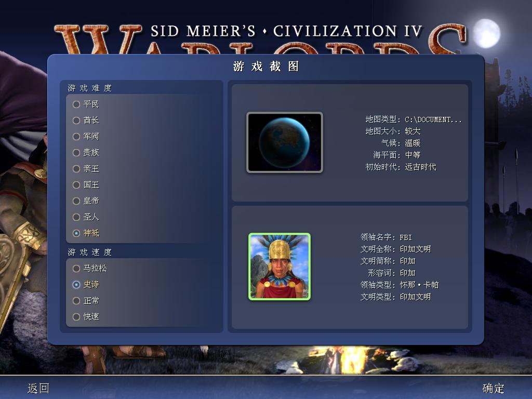Click the globe map preview image
The height and width of the screenshot is (399, 532).
pyautogui.click(x=285, y=142)
